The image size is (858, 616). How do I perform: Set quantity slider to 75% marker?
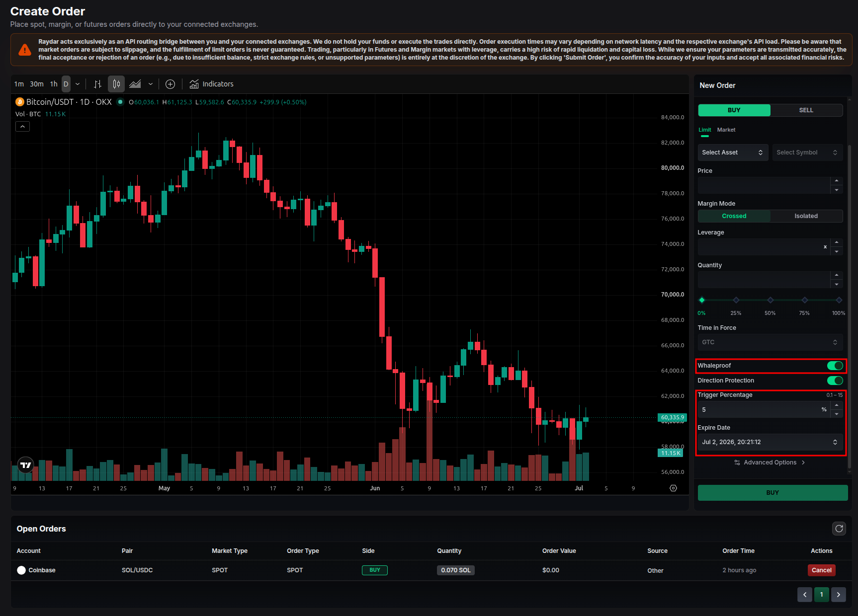(x=805, y=300)
